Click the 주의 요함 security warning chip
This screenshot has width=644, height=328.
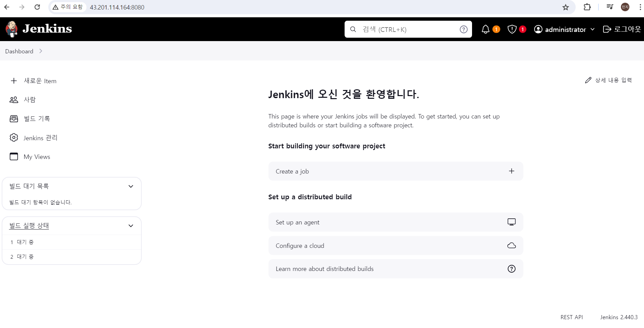[68, 7]
